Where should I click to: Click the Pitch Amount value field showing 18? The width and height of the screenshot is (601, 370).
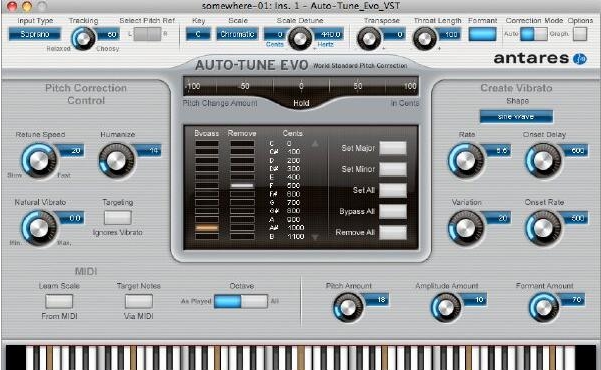pos(377,300)
